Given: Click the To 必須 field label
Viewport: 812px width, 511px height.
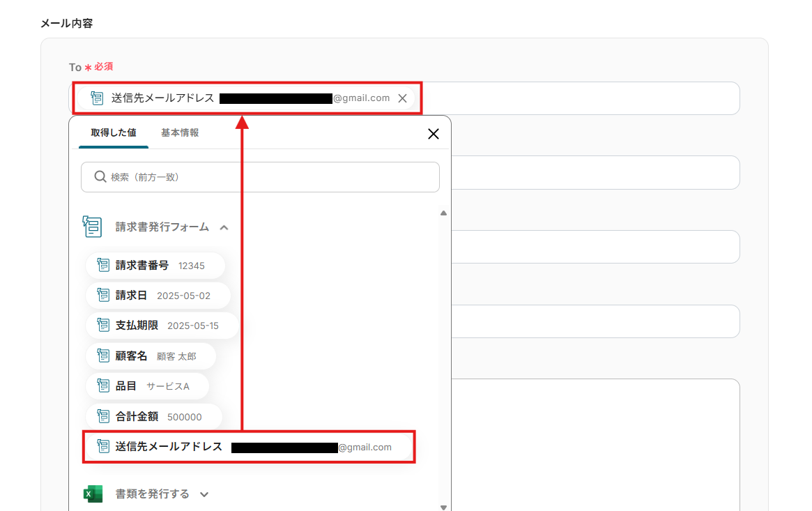Looking at the screenshot, I should (x=91, y=68).
